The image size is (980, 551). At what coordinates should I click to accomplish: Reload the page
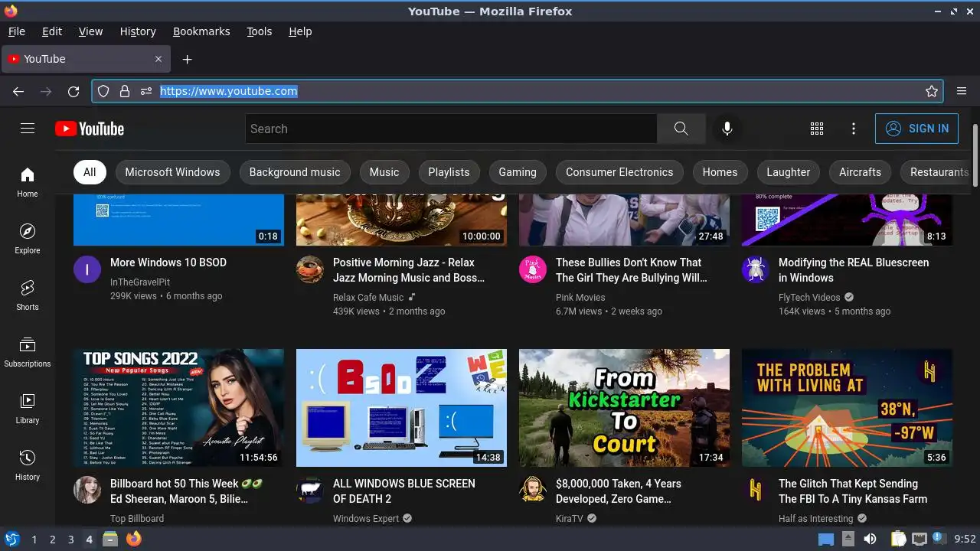pos(73,91)
